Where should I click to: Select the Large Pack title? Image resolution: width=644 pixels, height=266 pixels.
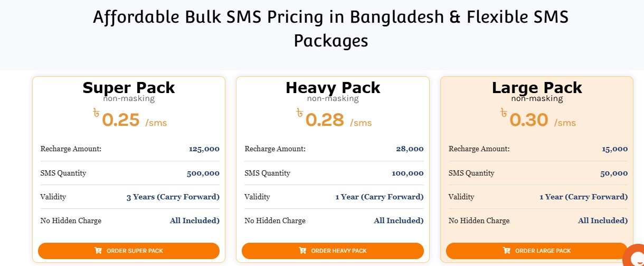tap(537, 87)
